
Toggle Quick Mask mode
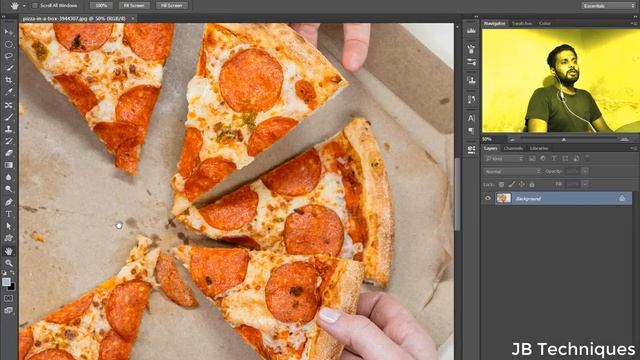click(9, 298)
